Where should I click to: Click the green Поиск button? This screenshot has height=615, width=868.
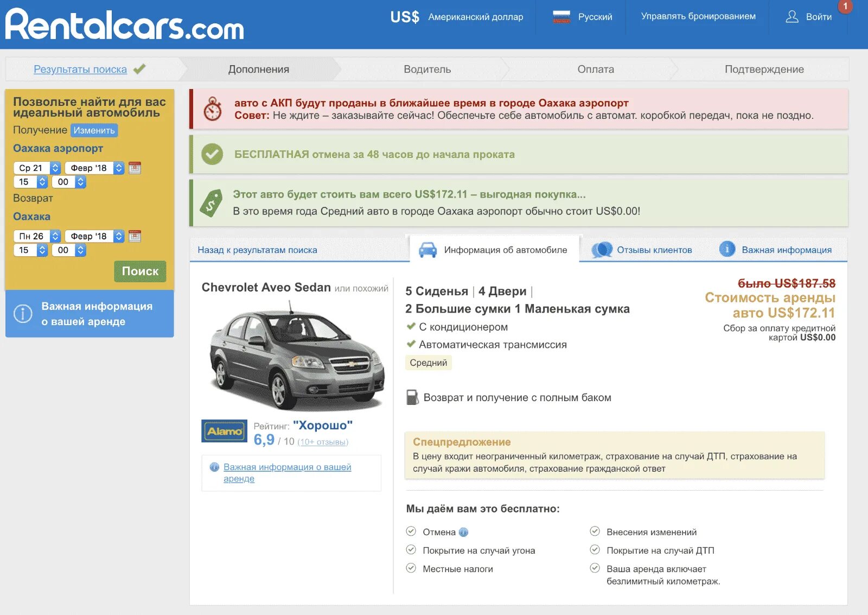(140, 271)
